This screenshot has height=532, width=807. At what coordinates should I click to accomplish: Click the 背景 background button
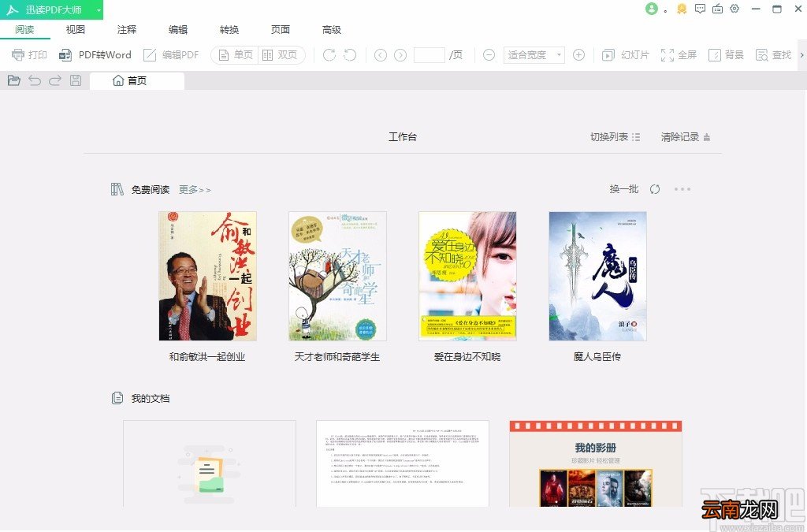tap(726, 55)
